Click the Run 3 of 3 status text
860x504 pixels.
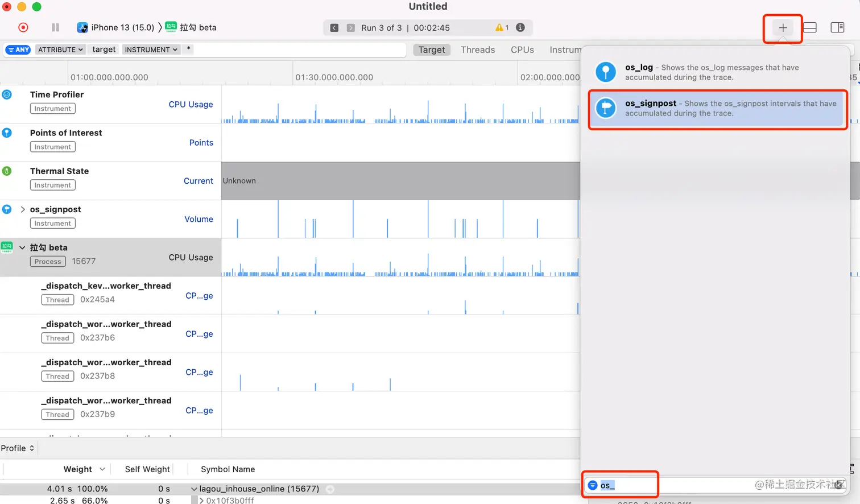point(381,28)
